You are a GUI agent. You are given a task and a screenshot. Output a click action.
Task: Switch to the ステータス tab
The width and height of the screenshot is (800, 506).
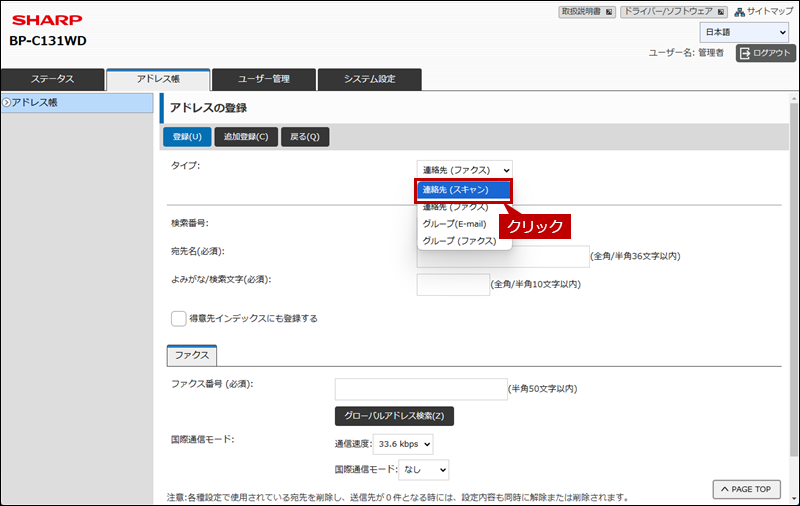pos(52,79)
